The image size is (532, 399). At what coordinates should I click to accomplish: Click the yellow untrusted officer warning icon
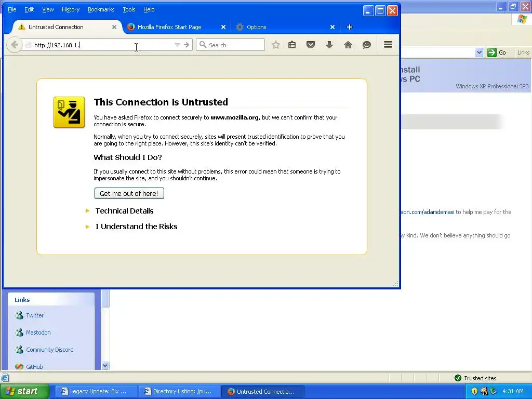click(69, 112)
